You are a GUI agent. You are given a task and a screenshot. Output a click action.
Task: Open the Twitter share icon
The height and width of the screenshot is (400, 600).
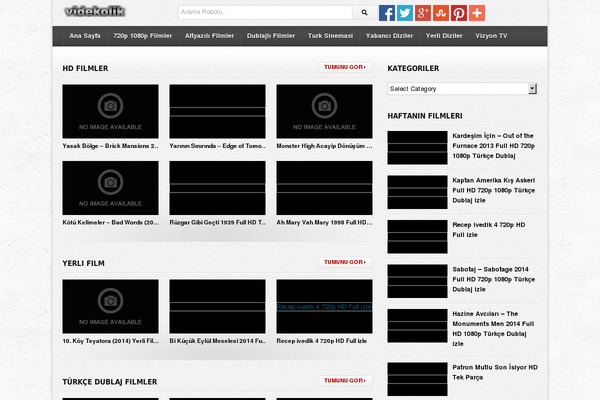[x=405, y=13]
